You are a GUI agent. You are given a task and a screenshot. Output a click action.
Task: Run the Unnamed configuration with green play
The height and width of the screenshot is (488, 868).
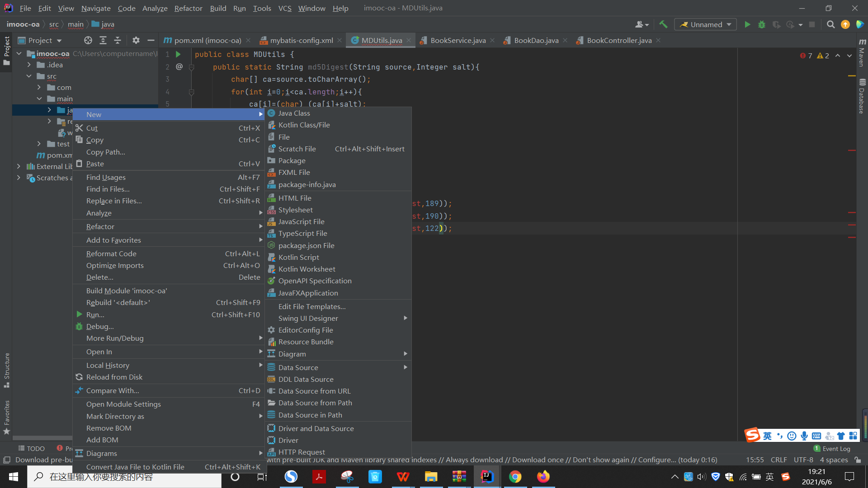(747, 24)
